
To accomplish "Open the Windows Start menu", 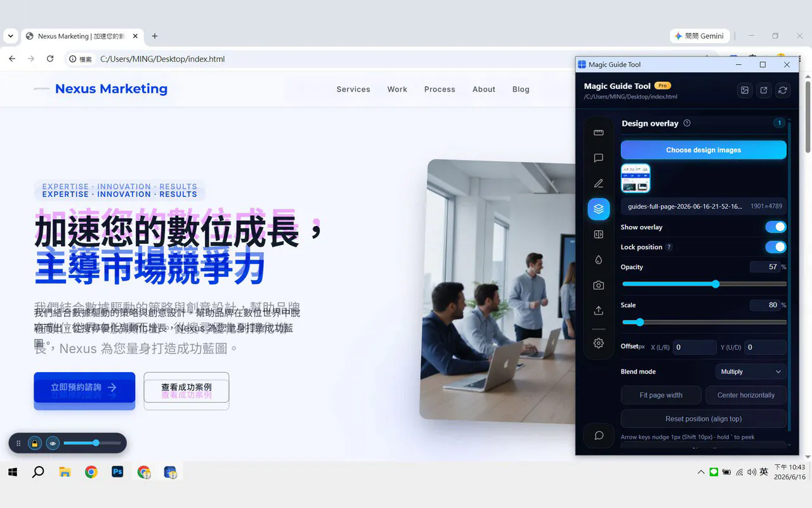I will click(11, 472).
